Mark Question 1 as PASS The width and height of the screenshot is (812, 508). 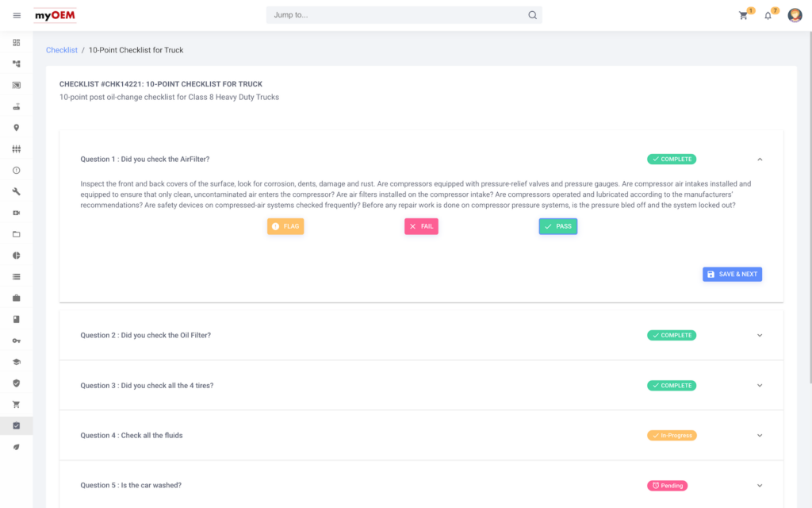pos(557,226)
